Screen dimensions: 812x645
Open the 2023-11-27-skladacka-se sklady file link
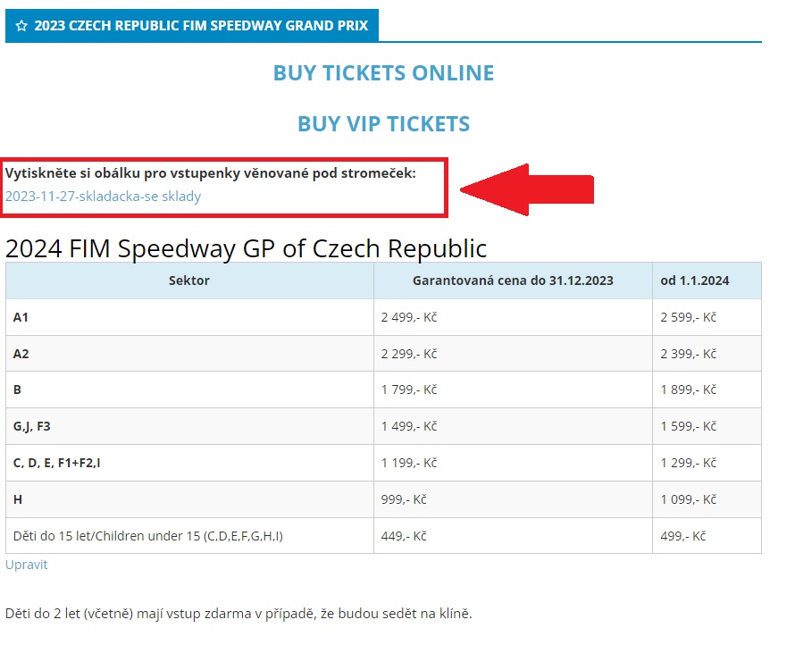[103, 196]
